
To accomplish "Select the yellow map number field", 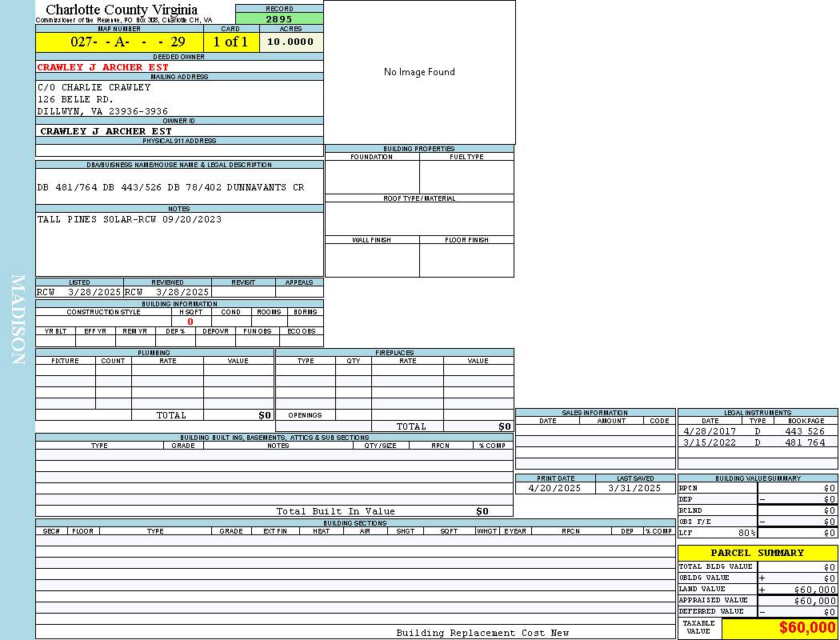I will (x=119, y=42).
